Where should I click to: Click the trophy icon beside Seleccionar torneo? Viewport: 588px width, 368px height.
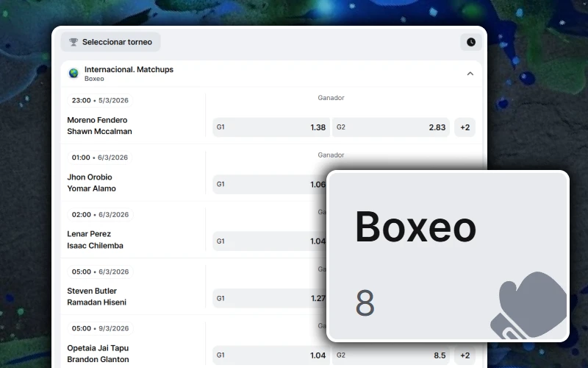click(73, 42)
